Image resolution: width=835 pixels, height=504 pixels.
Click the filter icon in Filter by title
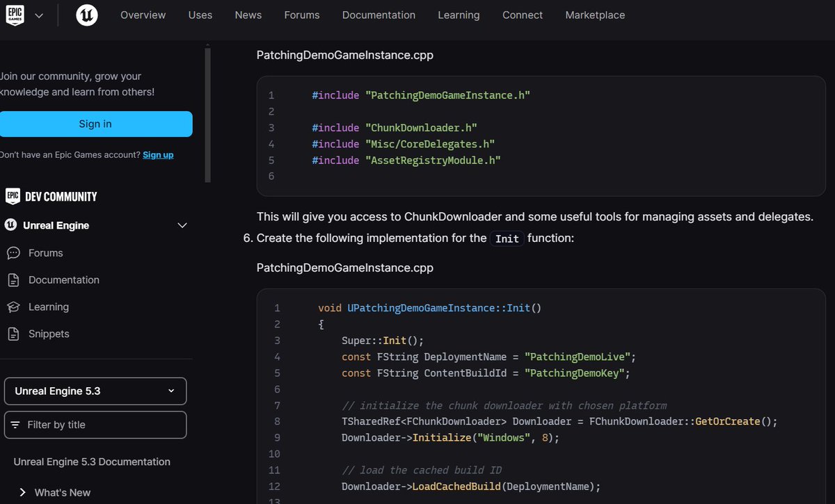pos(16,425)
